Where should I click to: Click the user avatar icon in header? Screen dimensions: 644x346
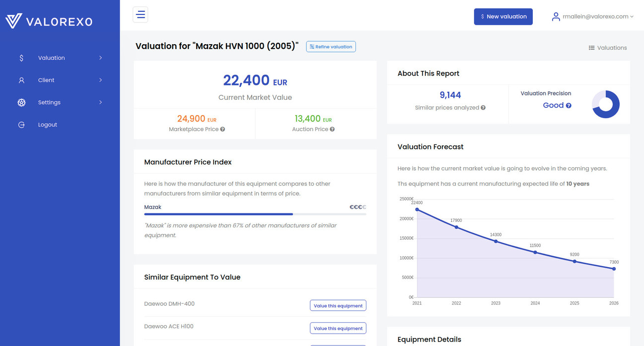click(556, 16)
